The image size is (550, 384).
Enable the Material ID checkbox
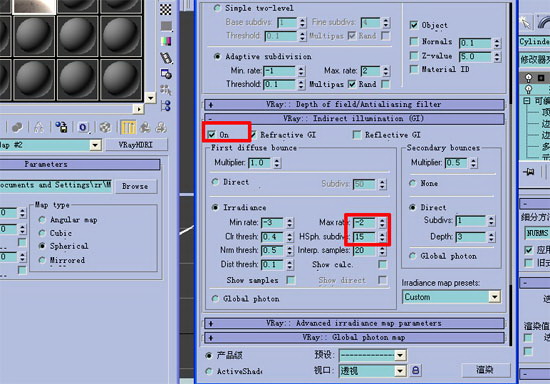click(x=414, y=69)
